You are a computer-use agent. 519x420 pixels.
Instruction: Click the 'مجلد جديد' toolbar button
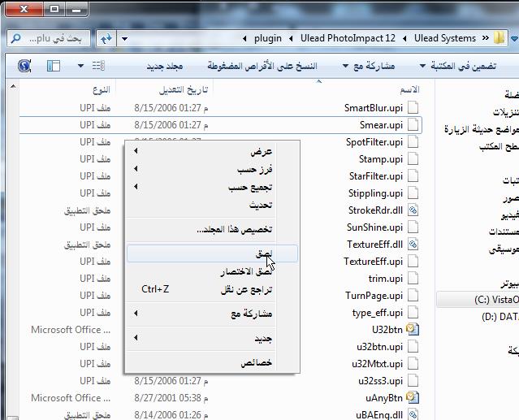click(x=165, y=66)
